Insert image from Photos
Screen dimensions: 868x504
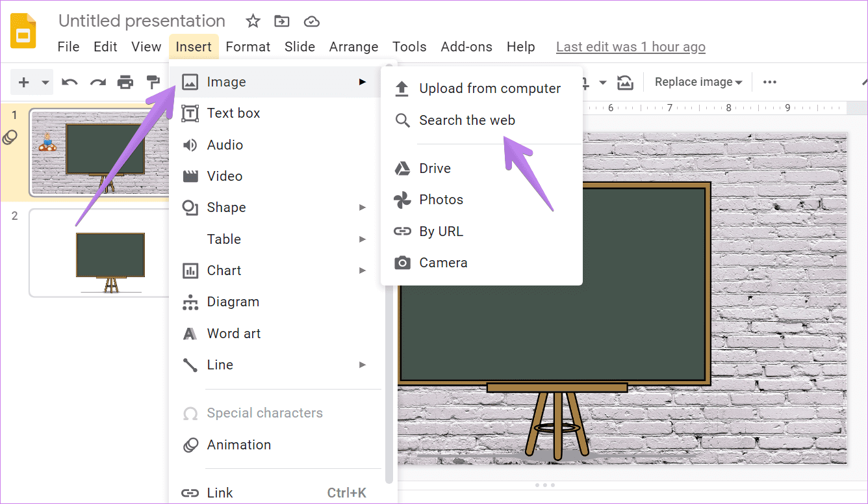tap(481, 200)
